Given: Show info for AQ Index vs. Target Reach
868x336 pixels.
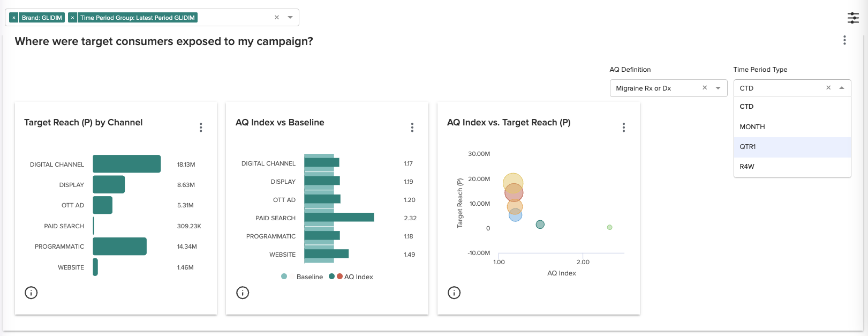Looking at the screenshot, I should (x=454, y=293).
